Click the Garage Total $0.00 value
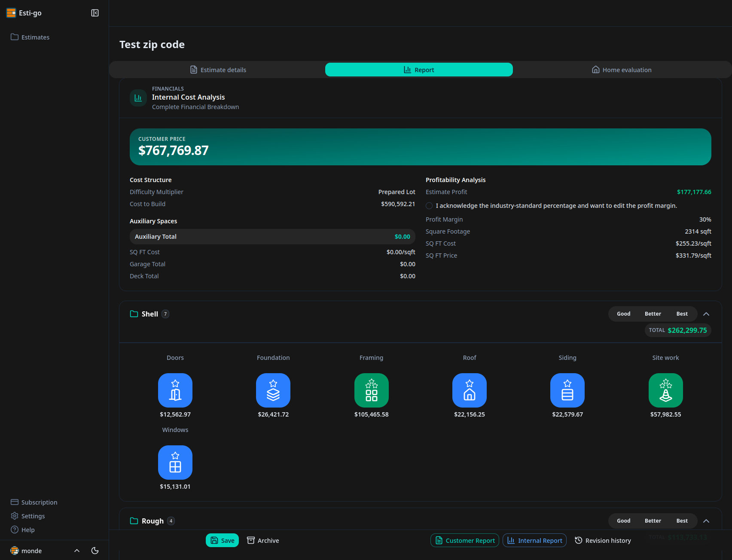The height and width of the screenshot is (560, 732). click(x=408, y=264)
